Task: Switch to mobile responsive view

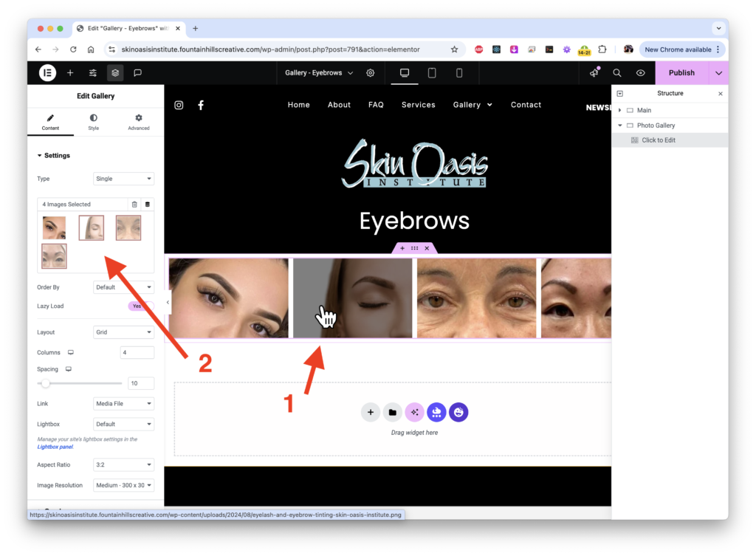Action: tap(459, 72)
